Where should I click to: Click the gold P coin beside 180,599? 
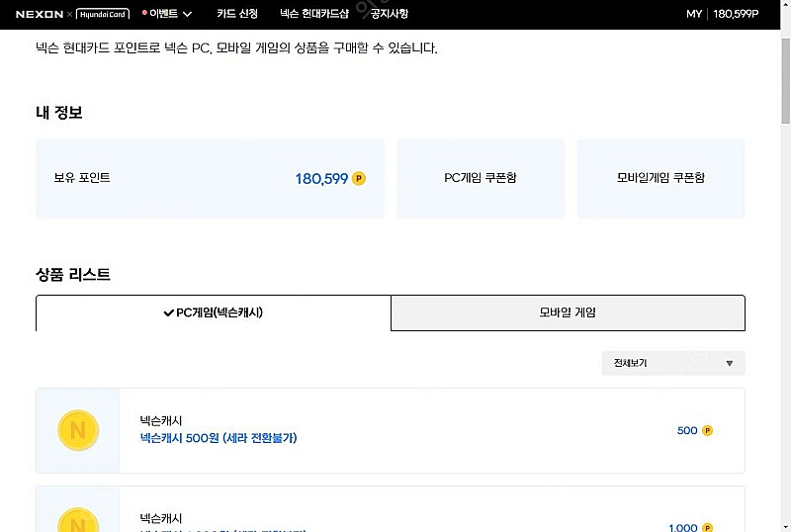[x=359, y=178]
